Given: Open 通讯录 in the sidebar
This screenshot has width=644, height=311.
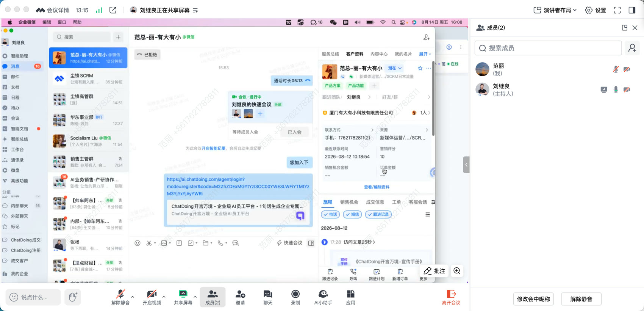Looking at the screenshot, I should 17,160.
